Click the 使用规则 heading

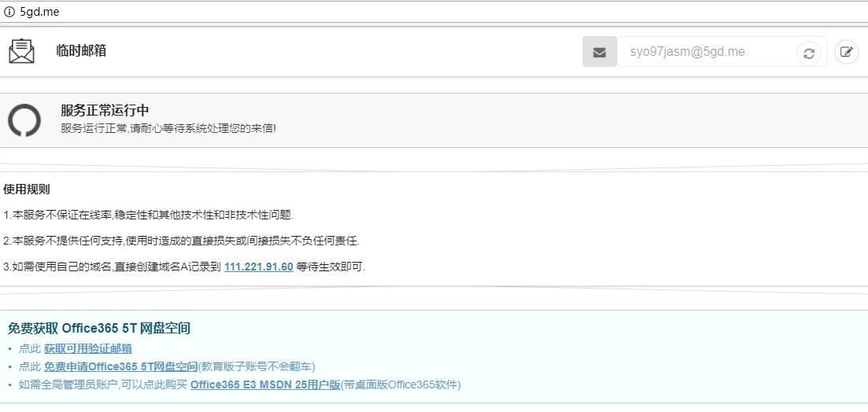click(27, 189)
